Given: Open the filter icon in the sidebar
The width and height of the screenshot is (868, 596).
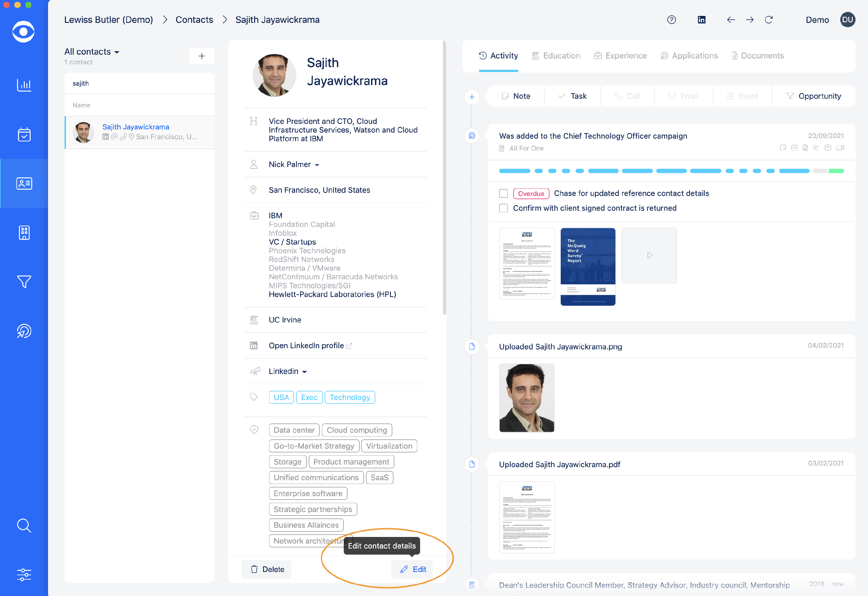Looking at the screenshot, I should pyautogui.click(x=24, y=281).
